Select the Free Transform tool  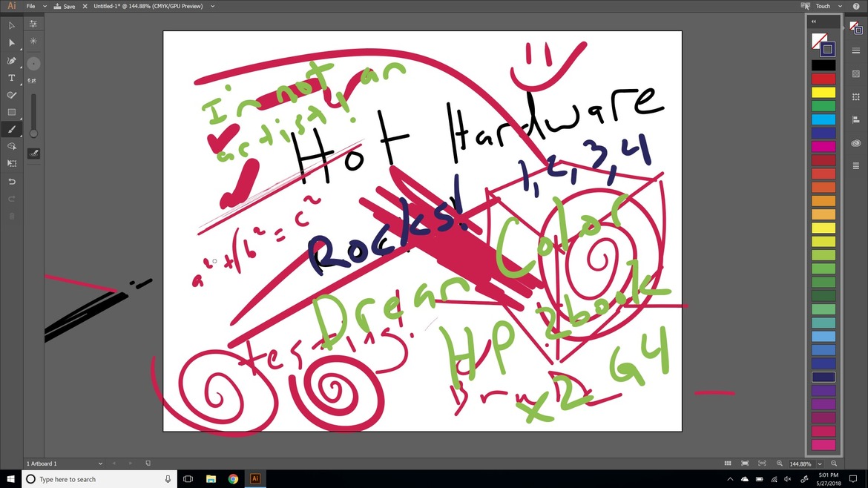12,164
